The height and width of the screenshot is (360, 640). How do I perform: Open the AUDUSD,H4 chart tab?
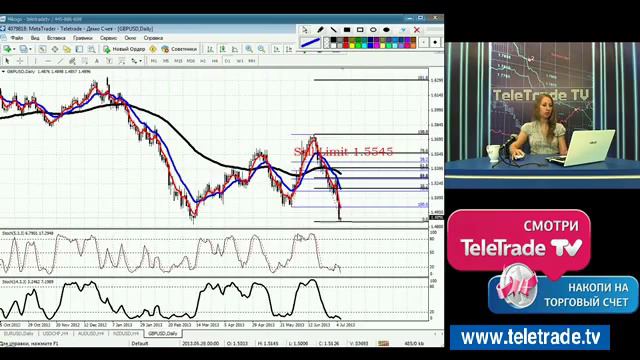pos(91,333)
